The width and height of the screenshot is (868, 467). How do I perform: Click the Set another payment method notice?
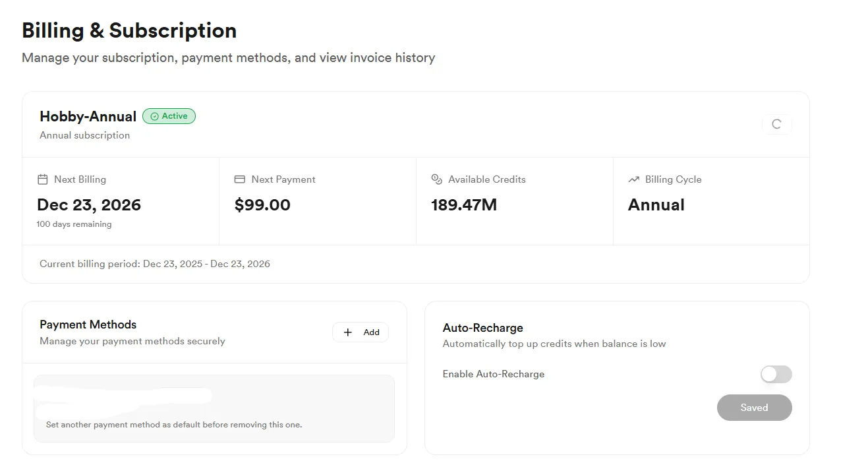tap(174, 425)
